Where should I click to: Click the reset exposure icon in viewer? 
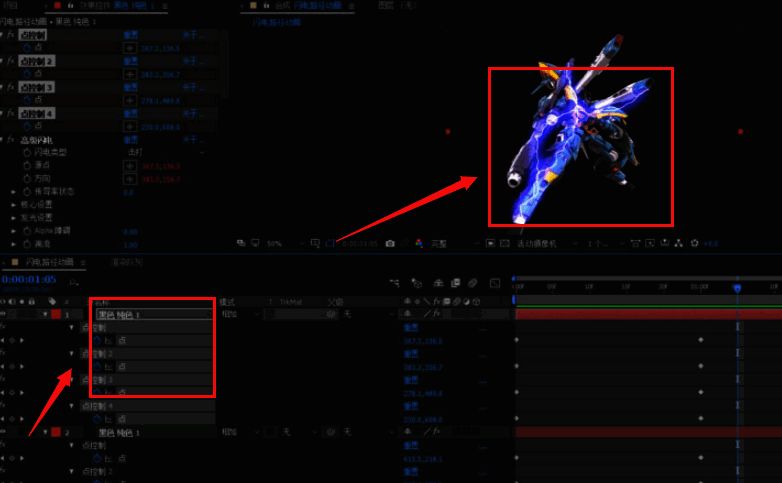tap(695, 243)
